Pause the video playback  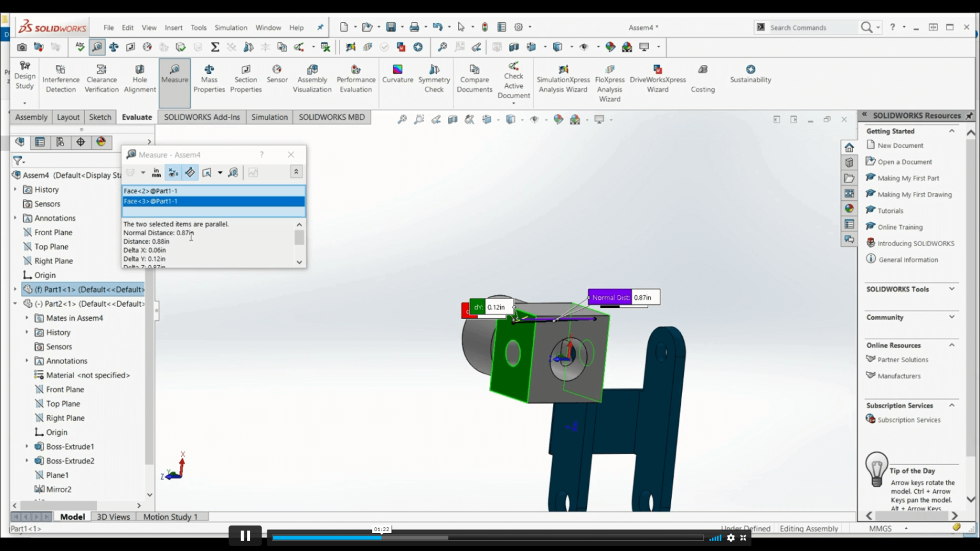pos(245,535)
